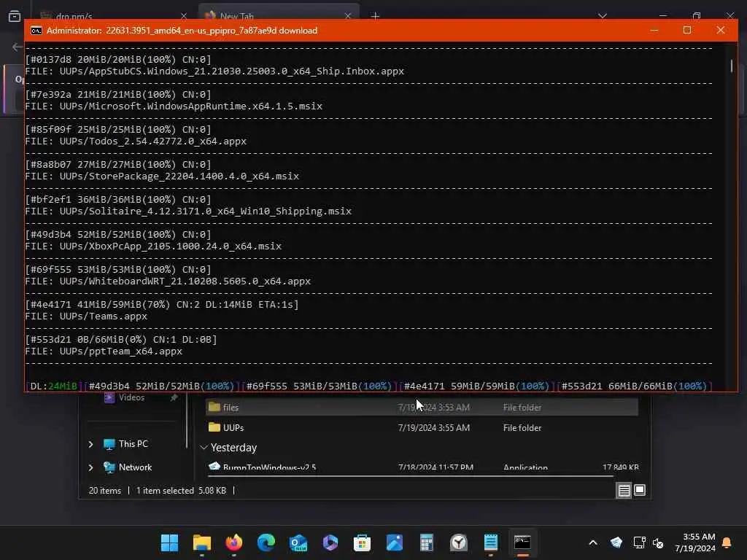Collapse the Yesterday group in Explorer
747x560 pixels.
[x=204, y=448]
